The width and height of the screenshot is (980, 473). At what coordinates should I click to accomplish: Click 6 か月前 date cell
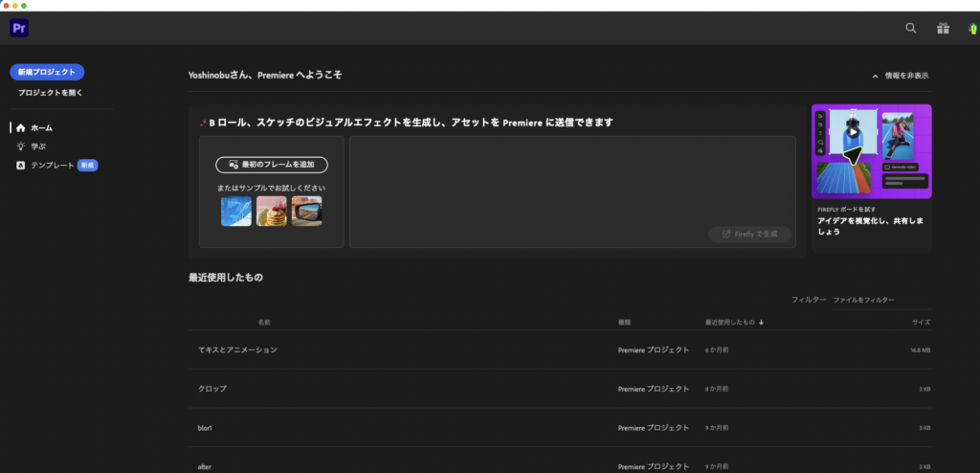coord(717,349)
